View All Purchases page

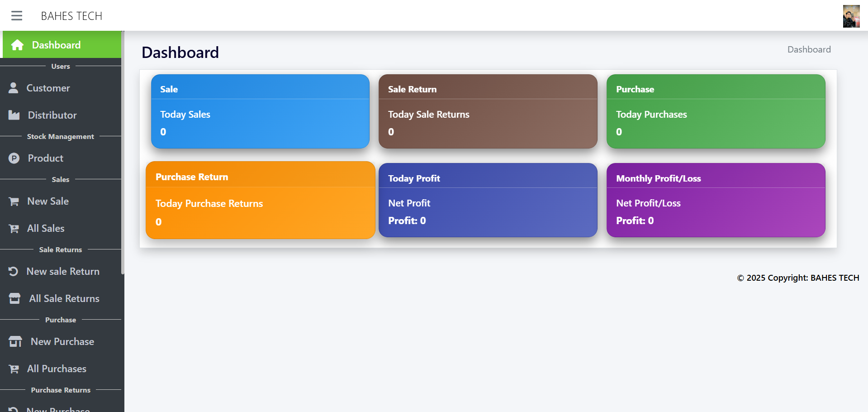click(61, 369)
